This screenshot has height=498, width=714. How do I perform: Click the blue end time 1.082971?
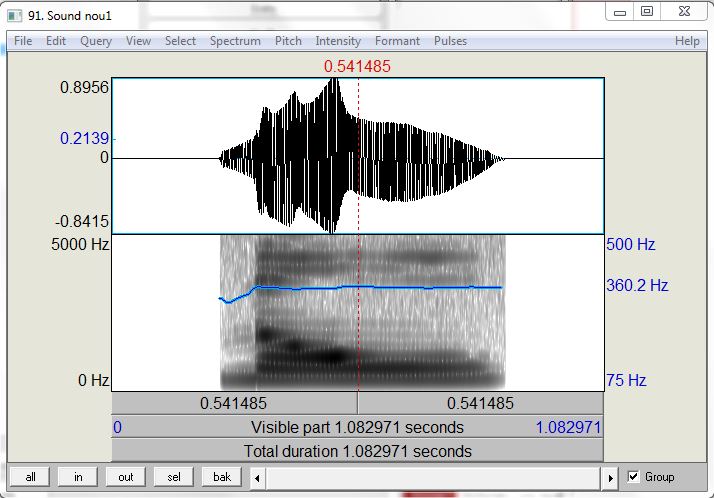568,427
